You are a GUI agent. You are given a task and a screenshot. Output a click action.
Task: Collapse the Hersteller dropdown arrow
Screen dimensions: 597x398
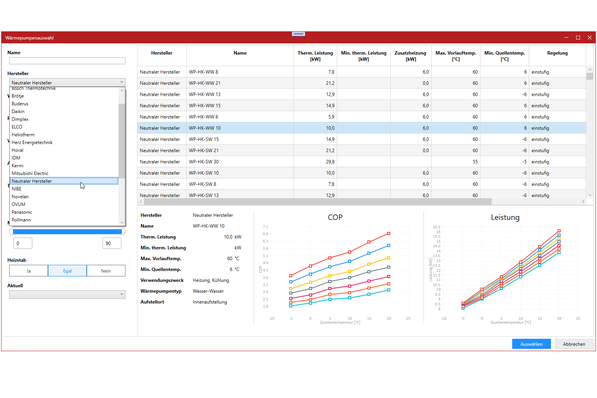[x=121, y=82]
